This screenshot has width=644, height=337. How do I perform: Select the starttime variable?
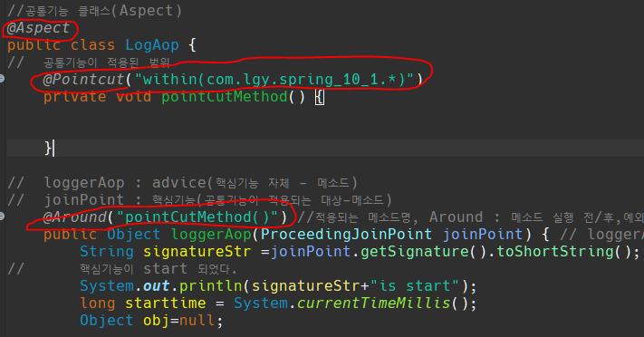pyautogui.click(x=166, y=303)
